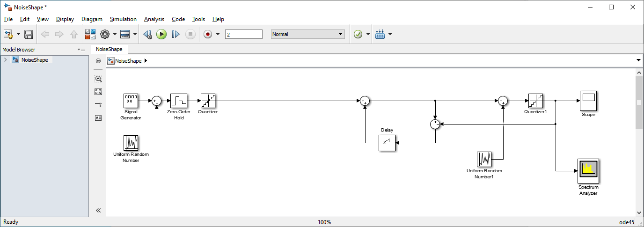Open the Simulation menu
This screenshot has width=644, height=227.
pos(123,19)
